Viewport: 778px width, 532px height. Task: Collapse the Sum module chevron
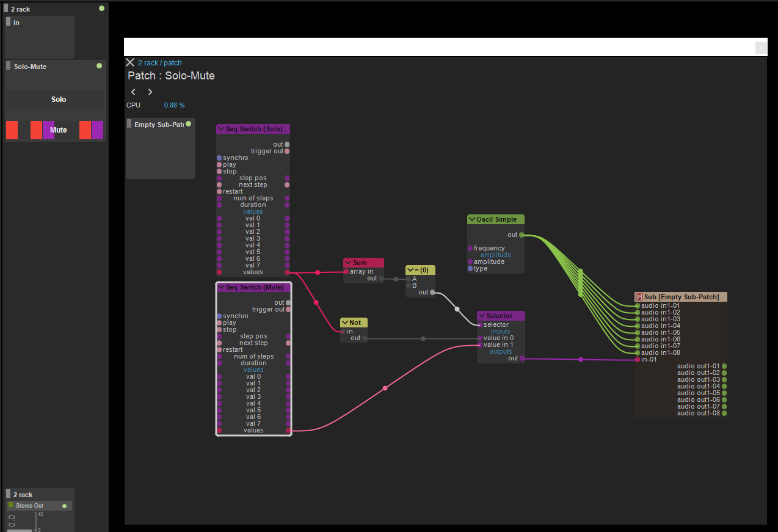(348, 263)
